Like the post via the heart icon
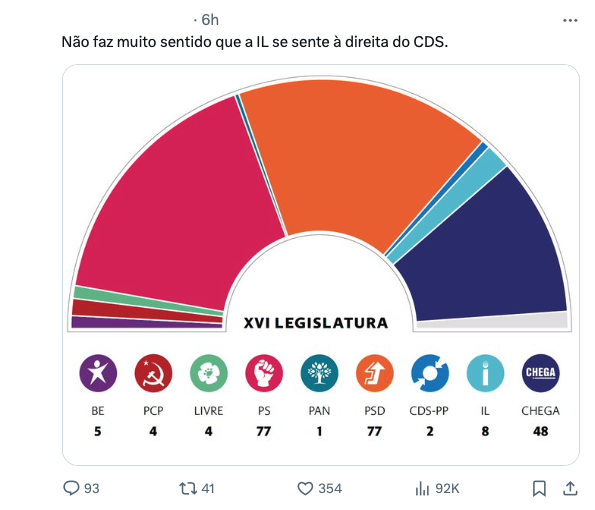The height and width of the screenshot is (510, 595). (x=305, y=488)
